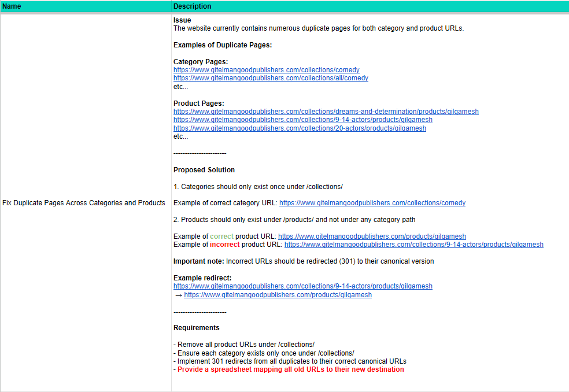This screenshot has width=569, height=392.
Task: Open the redirect destination link after the arrow
Action: click(x=278, y=295)
